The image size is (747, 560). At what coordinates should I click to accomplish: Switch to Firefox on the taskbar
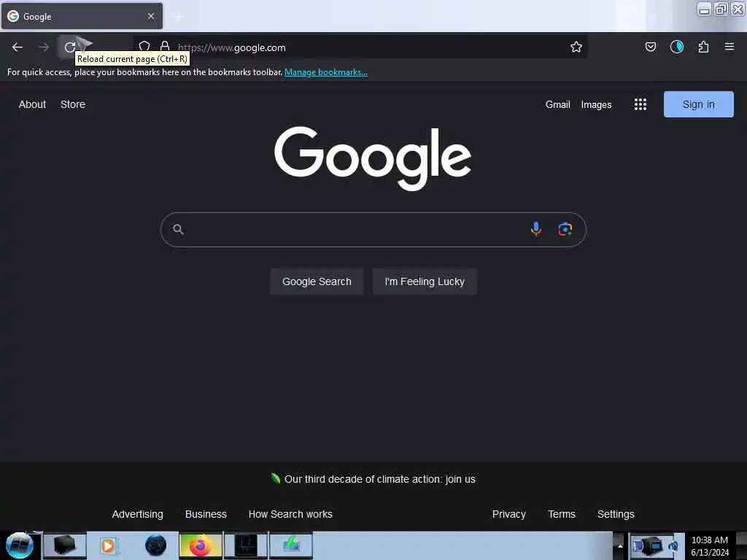coord(201,545)
